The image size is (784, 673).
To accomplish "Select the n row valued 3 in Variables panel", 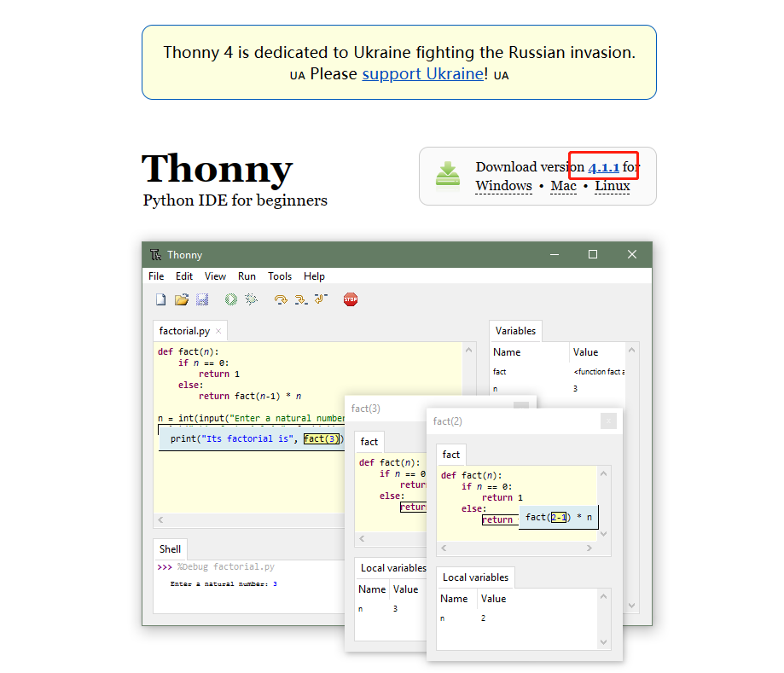I will click(x=557, y=388).
